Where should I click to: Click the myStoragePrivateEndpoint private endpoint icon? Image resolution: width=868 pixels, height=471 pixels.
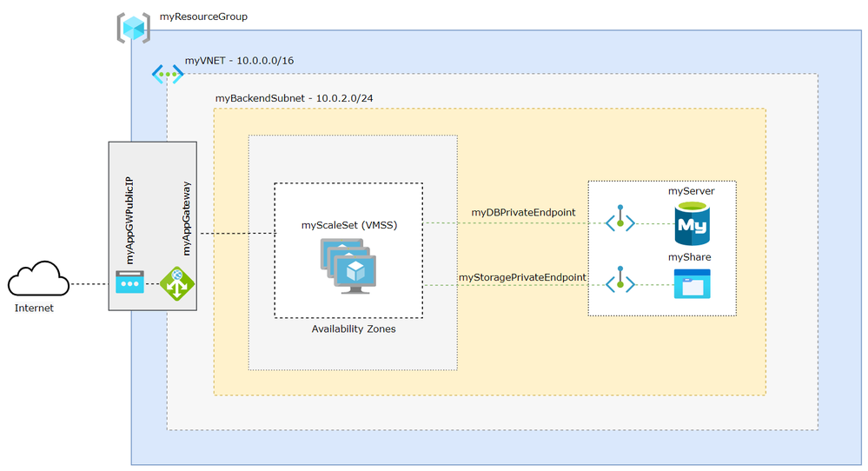pos(620,280)
